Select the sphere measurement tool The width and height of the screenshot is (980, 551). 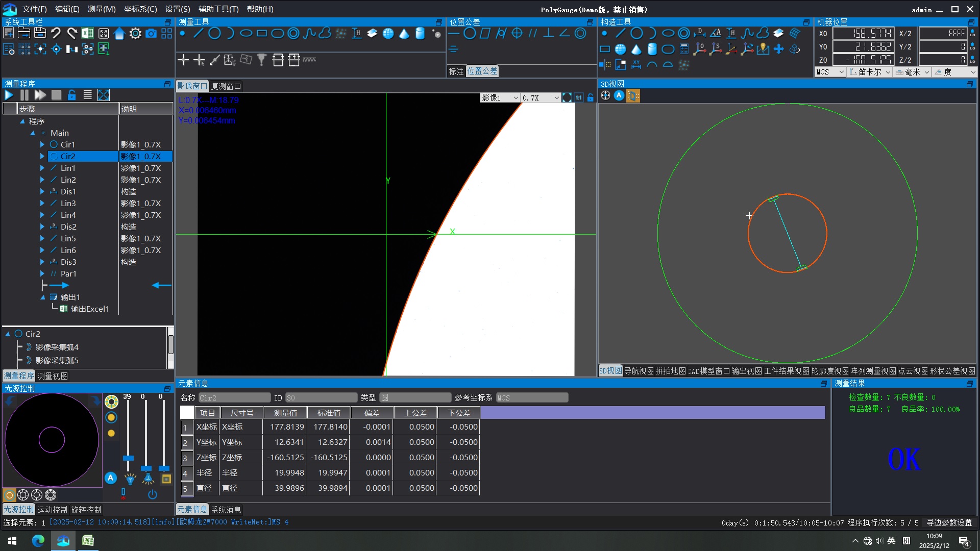pos(388,34)
